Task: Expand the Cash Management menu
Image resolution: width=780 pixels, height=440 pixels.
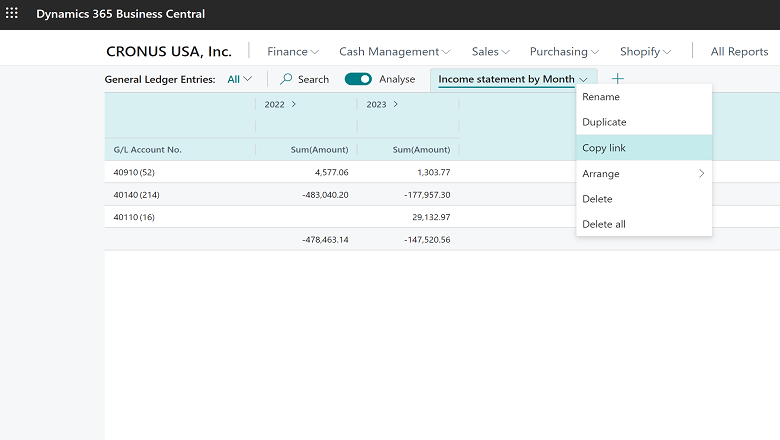Action: pyautogui.click(x=394, y=52)
